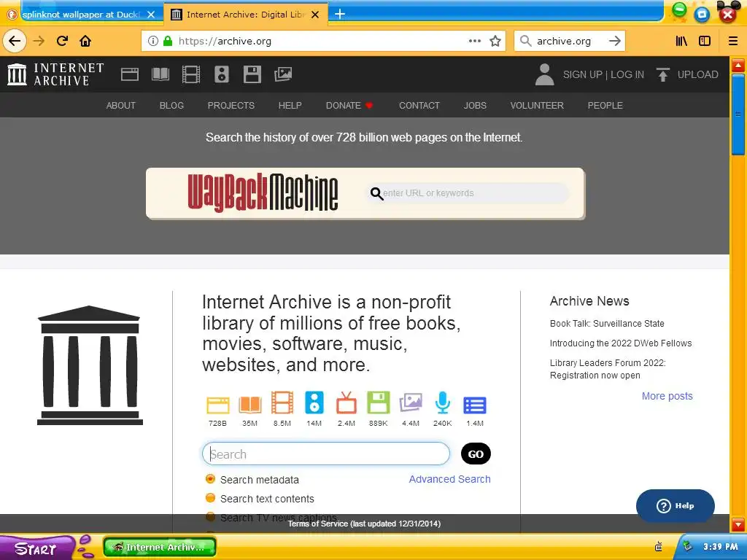Open the PEOPLE navigation item

pos(605,105)
